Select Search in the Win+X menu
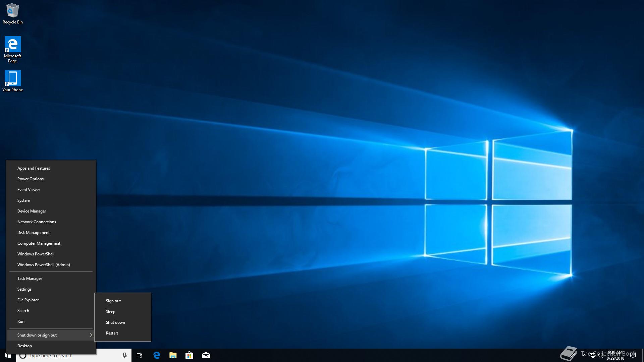644x362 pixels. coord(51,311)
